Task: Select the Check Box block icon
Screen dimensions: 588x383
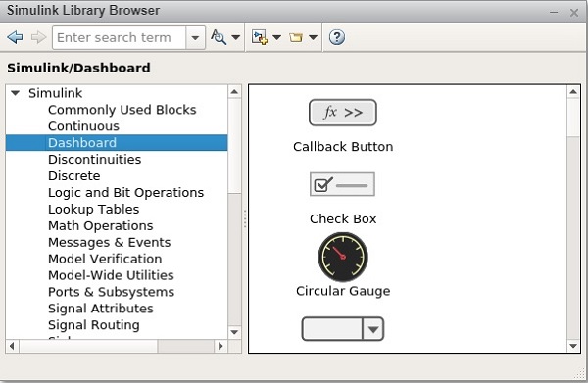Action: (x=342, y=184)
